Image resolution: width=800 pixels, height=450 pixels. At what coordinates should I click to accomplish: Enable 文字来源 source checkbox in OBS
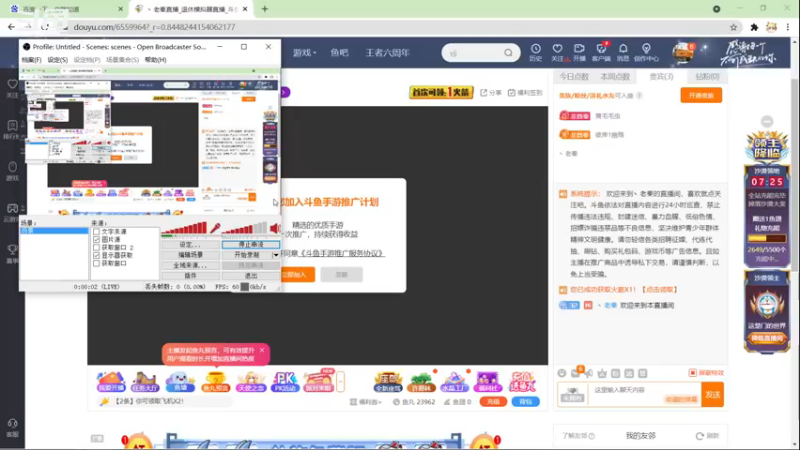tap(96, 232)
